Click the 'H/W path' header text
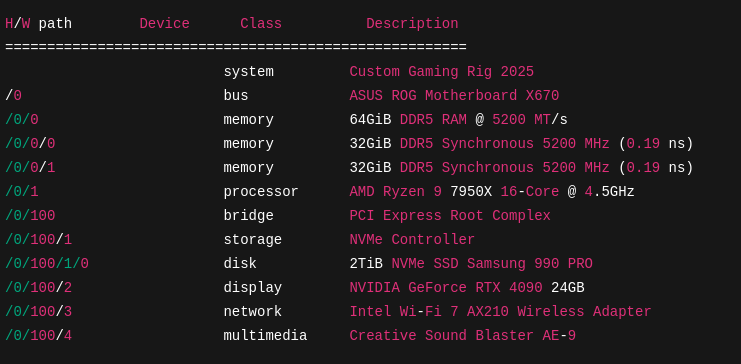Image resolution: width=741 pixels, height=364 pixels. (x=38, y=24)
